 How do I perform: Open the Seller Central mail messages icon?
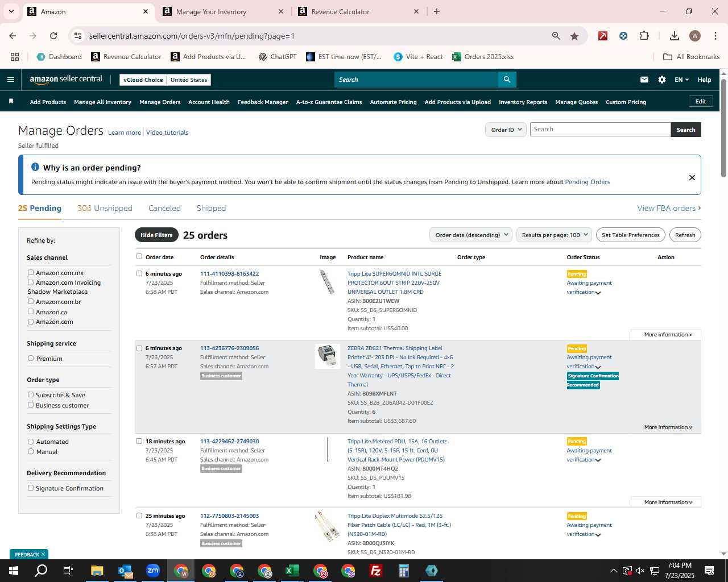click(x=644, y=80)
